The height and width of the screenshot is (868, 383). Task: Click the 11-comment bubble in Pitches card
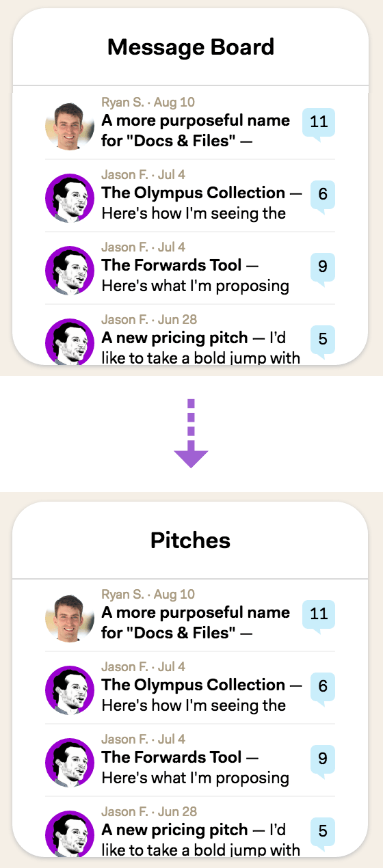click(x=319, y=615)
